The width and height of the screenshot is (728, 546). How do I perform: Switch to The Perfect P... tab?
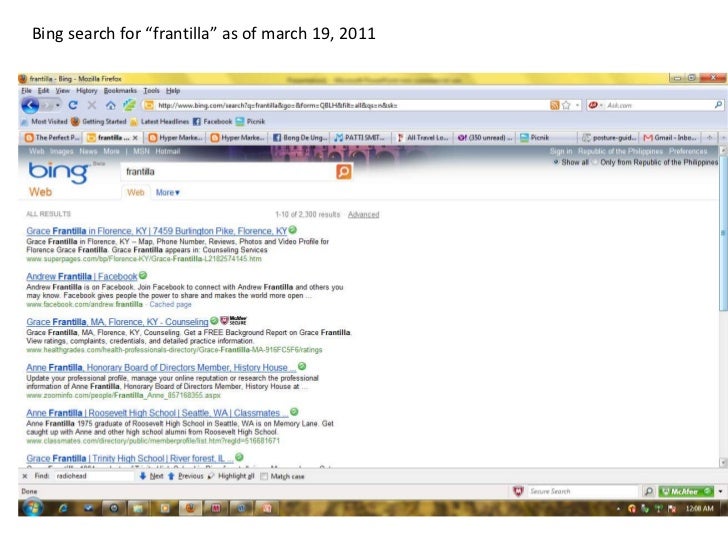pos(52,137)
